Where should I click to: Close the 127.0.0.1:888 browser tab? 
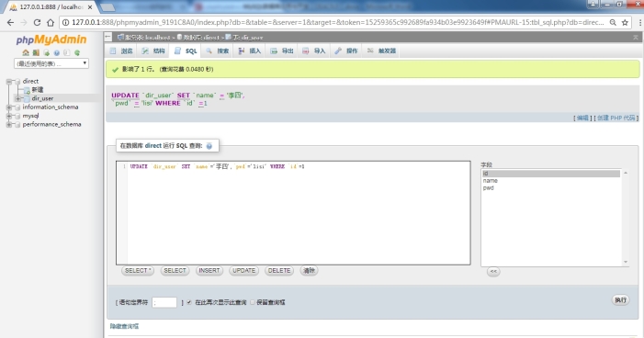coord(90,7)
